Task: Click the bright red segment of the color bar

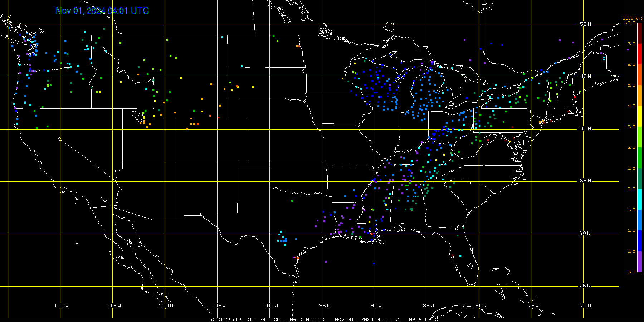Action: coord(640,54)
